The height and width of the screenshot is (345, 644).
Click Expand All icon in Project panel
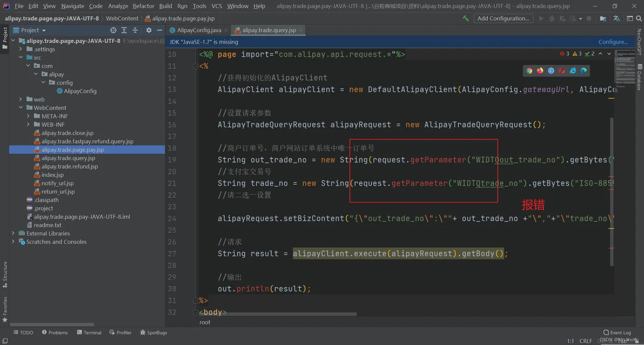[x=124, y=30]
